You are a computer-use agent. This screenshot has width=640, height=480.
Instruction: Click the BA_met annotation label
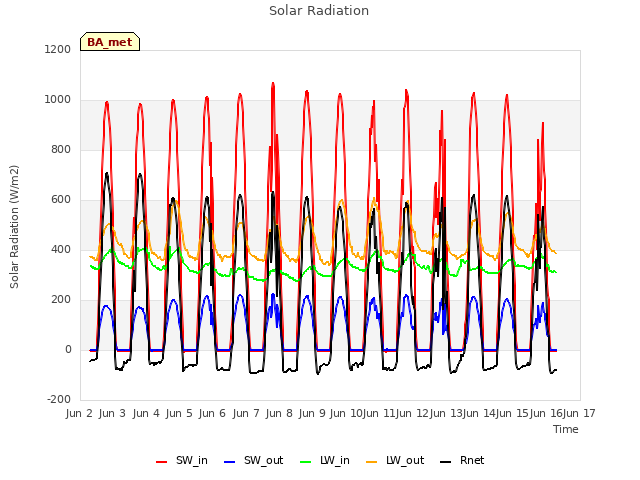coord(110,42)
